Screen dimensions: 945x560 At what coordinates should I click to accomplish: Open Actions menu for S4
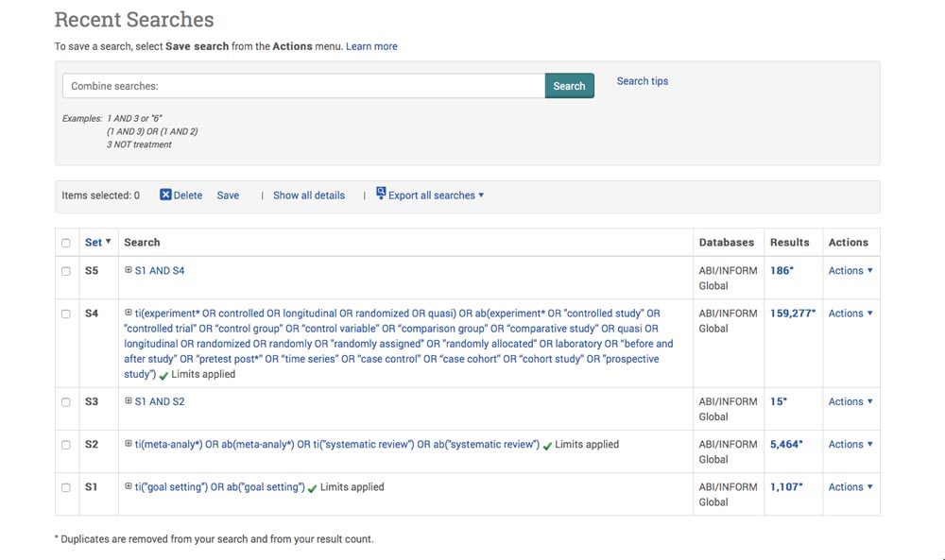(850, 314)
